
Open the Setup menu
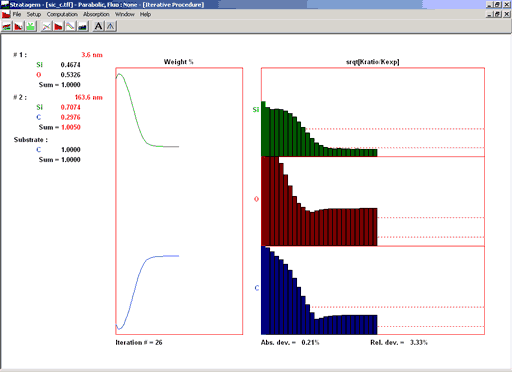[34, 14]
